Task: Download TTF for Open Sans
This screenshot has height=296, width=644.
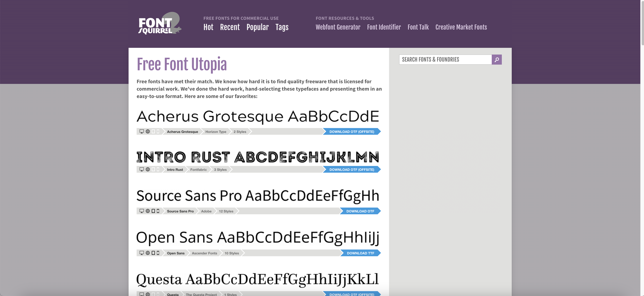Action: pyautogui.click(x=360, y=253)
